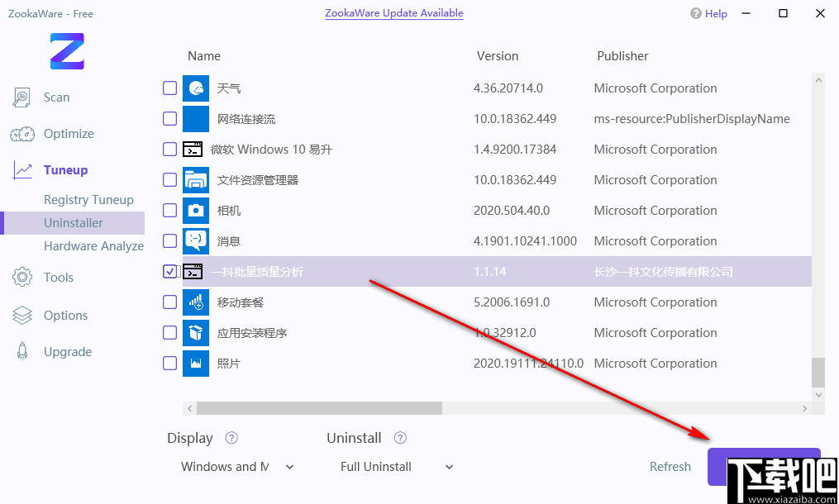Expand the Full Uninstall dropdown

pyautogui.click(x=397, y=467)
